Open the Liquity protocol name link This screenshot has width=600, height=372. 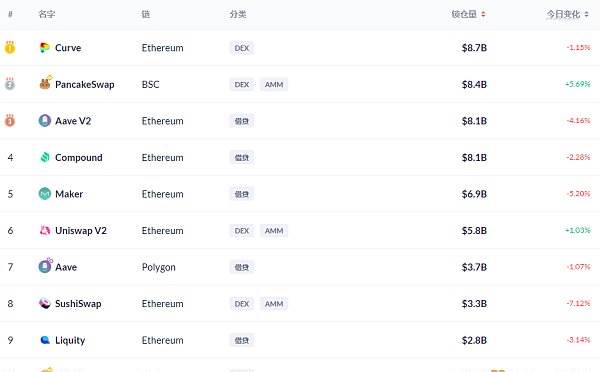coord(70,340)
